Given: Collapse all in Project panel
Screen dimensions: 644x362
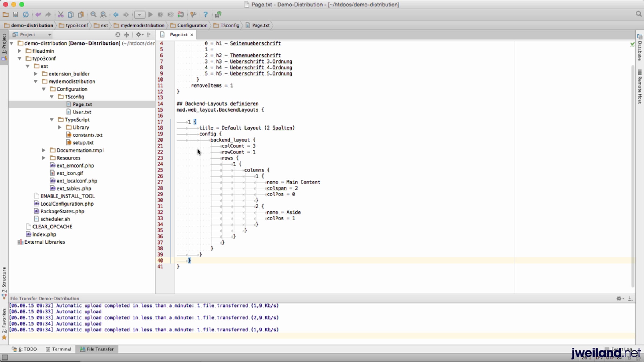Looking at the screenshot, I should 127,35.
